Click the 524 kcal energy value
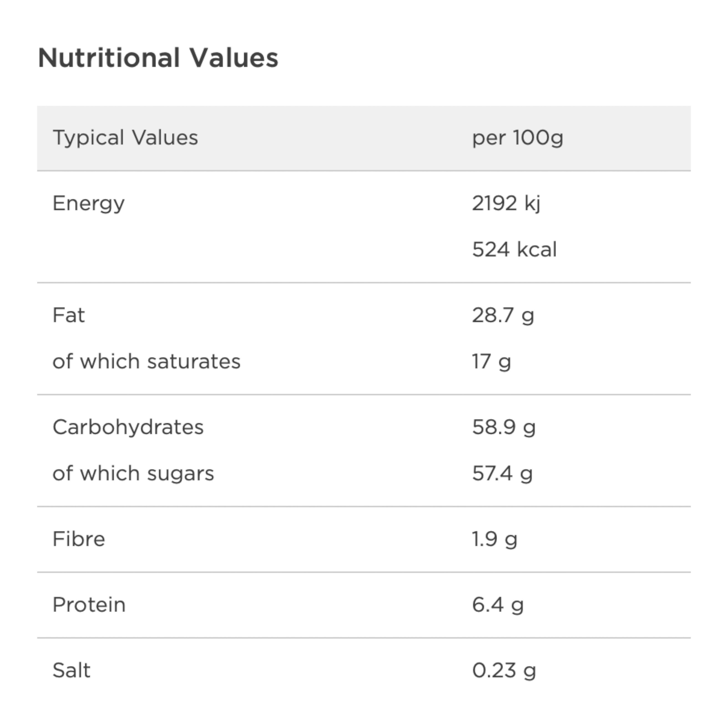The image size is (728, 728). pos(514,249)
